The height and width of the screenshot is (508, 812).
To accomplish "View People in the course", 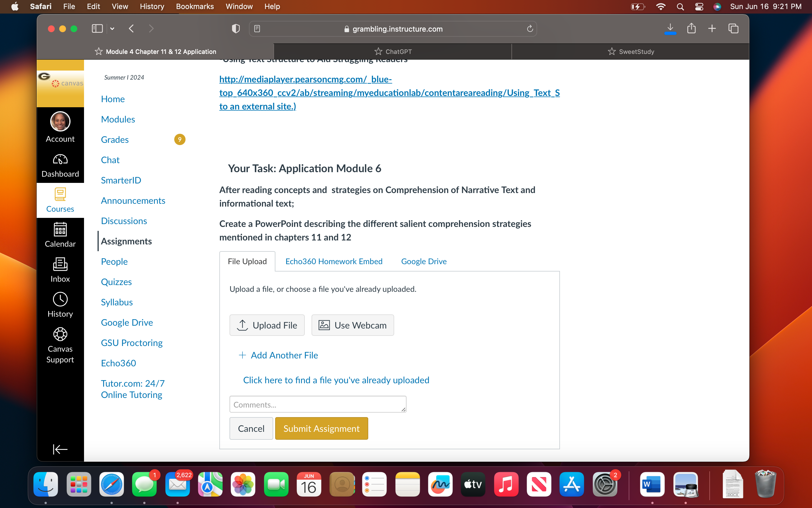I will (x=114, y=262).
